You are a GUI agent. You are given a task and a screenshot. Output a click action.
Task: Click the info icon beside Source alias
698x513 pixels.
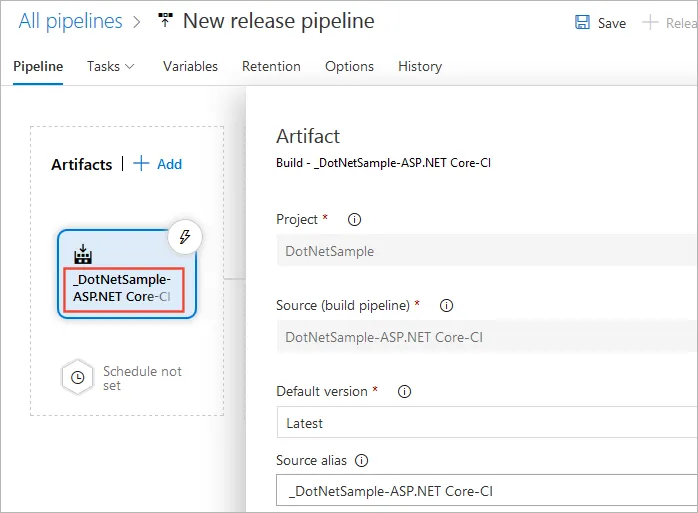point(362,461)
